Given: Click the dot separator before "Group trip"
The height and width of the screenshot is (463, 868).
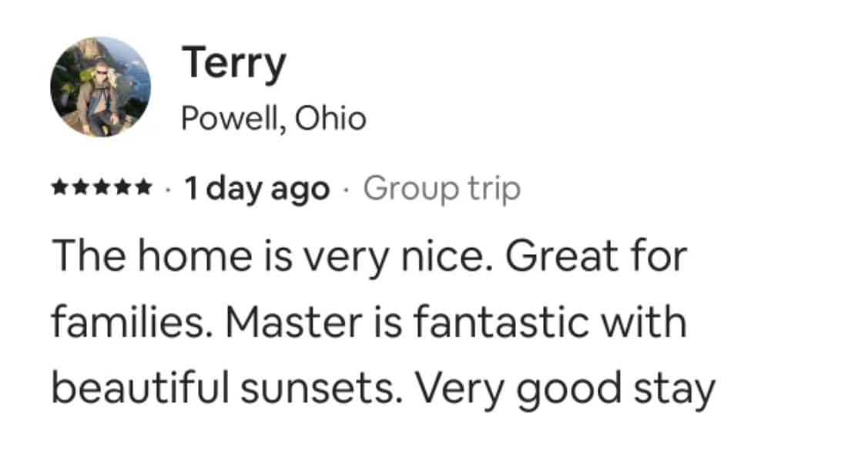Looking at the screenshot, I should tap(347, 190).
